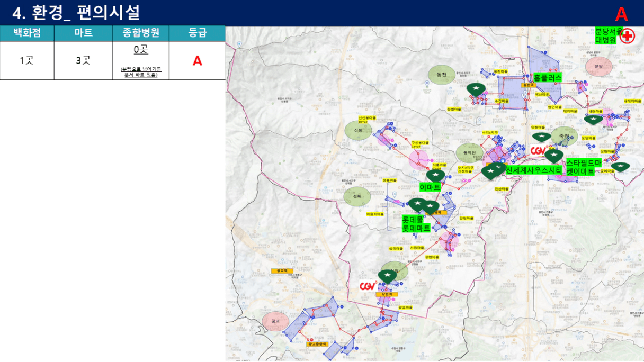
Task: Click the CGV logo beside 죽전
Action: point(538,151)
